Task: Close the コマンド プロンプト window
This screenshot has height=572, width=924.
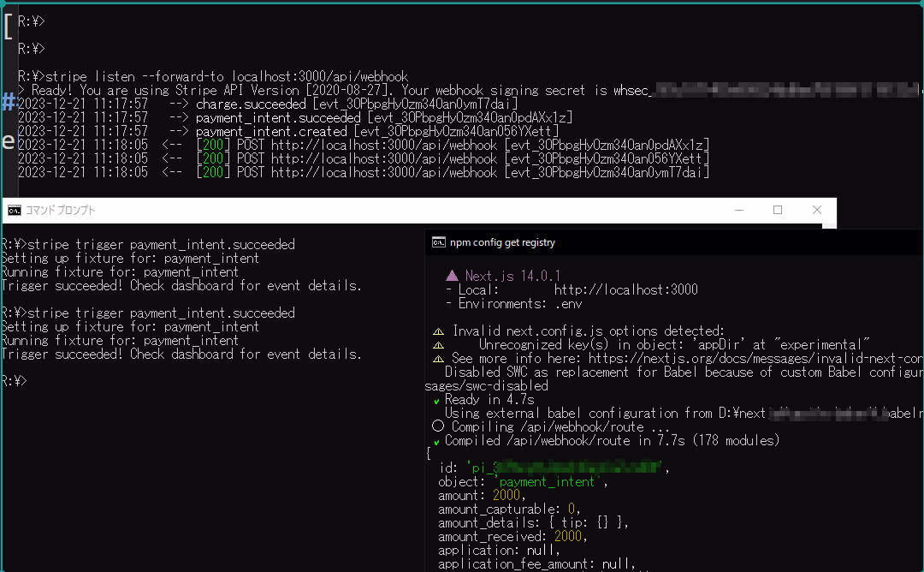Action: click(817, 210)
